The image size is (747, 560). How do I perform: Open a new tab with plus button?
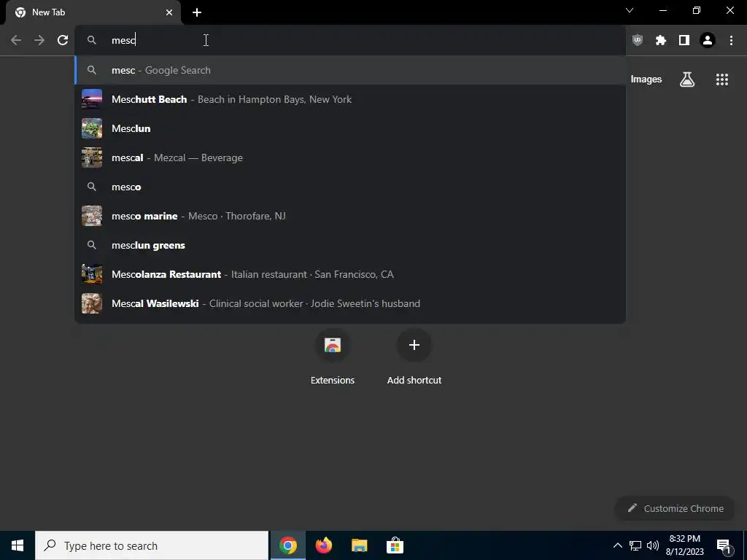[x=197, y=12]
